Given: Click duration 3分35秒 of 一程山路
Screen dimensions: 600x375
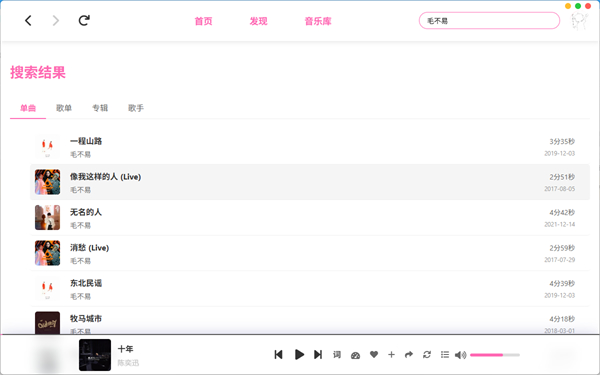Looking at the screenshot, I should 562,142.
